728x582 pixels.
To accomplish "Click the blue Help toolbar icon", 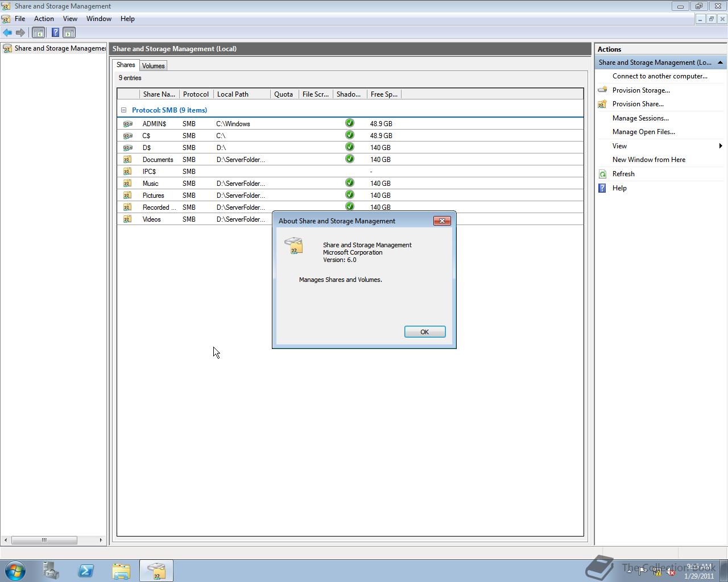I will (x=55, y=33).
